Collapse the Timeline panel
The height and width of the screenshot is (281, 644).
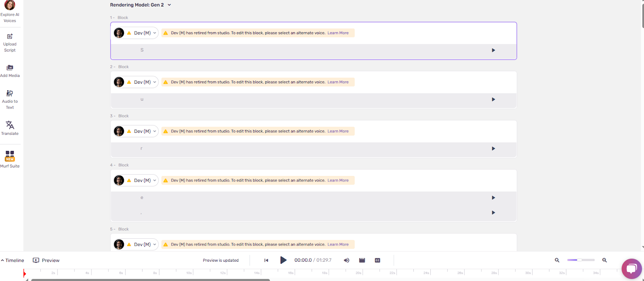click(x=12, y=260)
